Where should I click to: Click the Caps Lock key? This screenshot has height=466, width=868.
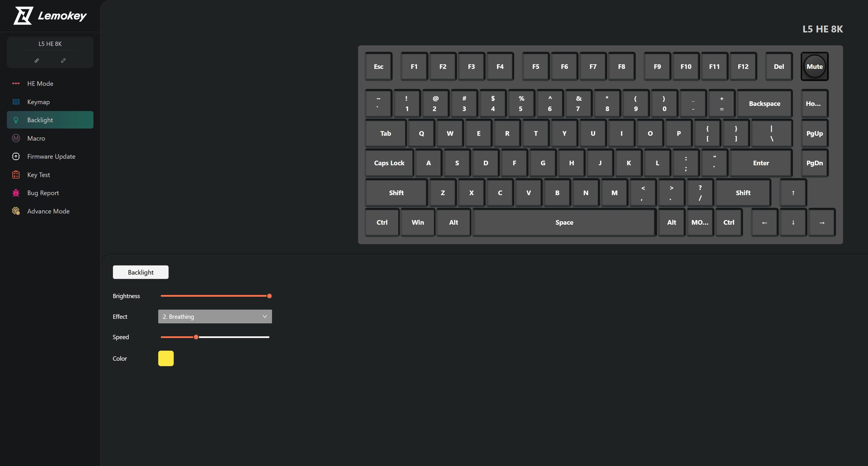click(x=389, y=163)
